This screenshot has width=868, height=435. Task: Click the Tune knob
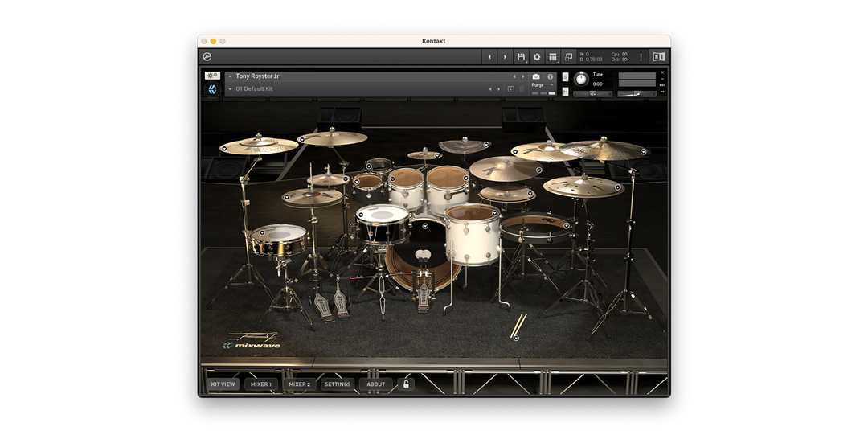coord(580,79)
